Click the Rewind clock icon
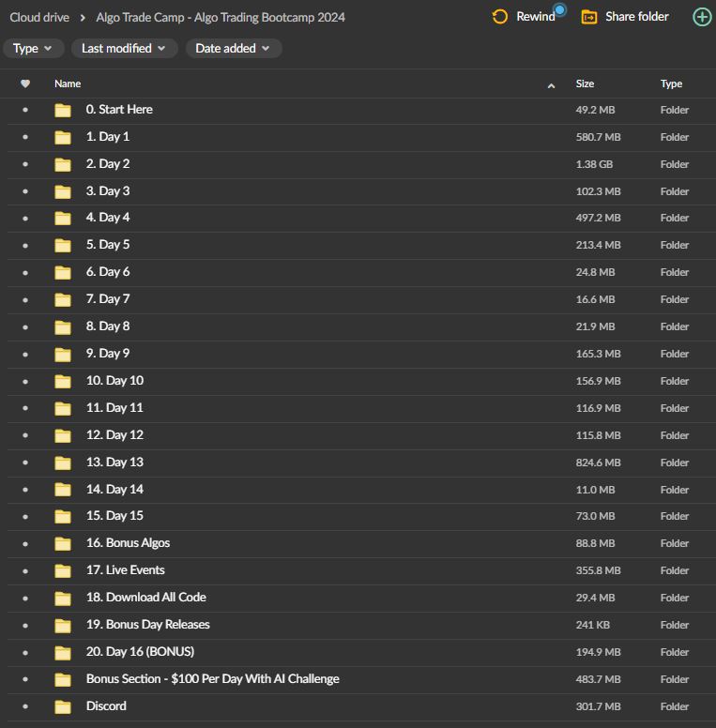The image size is (716, 728). click(x=500, y=17)
